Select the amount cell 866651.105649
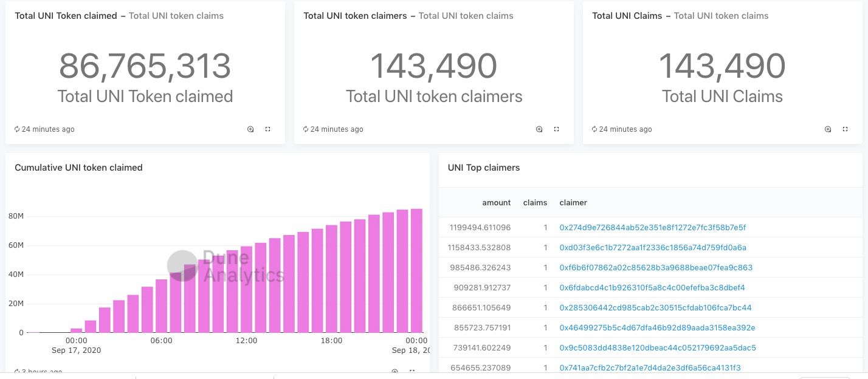The width and height of the screenshot is (868, 379). (x=483, y=308)
